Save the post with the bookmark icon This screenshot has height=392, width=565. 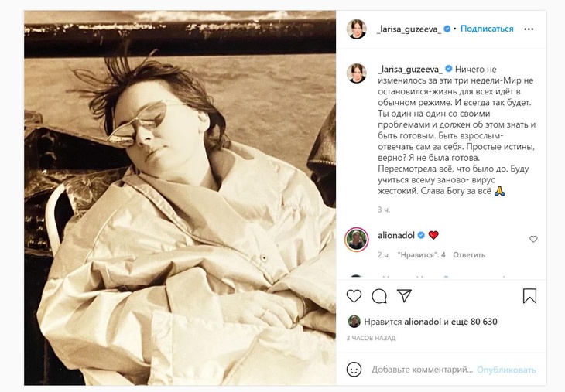click(529, 296)
